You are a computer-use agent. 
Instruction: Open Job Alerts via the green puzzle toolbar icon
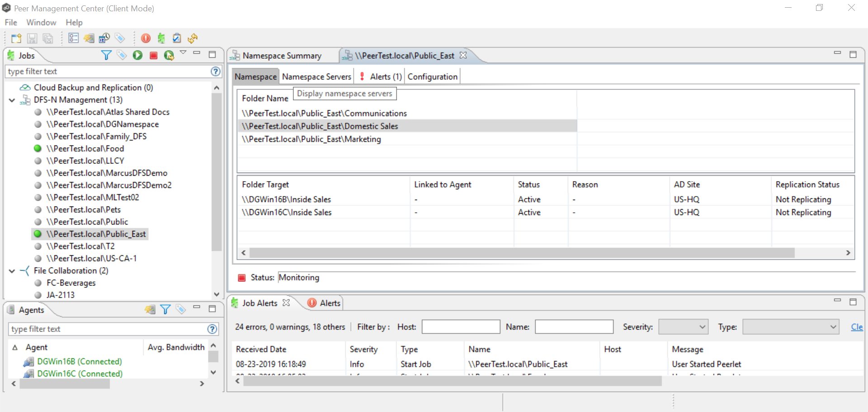click(x=161, y=38)
